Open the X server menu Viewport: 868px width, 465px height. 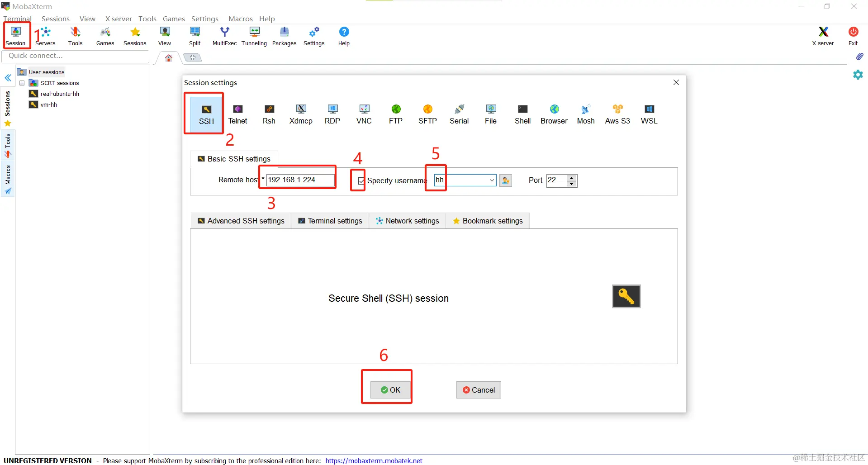[119, 19]
